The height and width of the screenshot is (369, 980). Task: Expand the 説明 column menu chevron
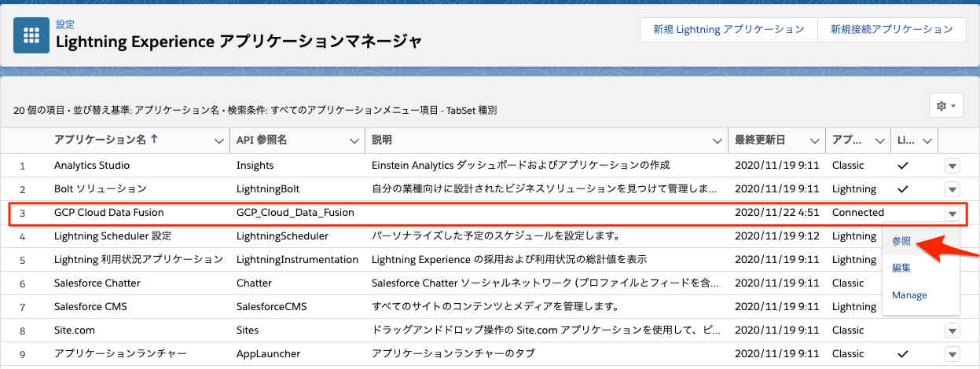pos(717,141)
